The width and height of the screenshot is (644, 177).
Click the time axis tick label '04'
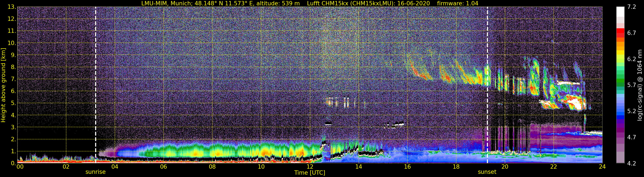115,167
